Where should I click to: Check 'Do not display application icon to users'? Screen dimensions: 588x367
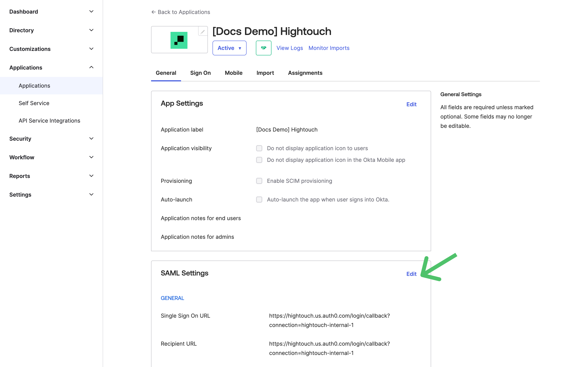point(259,148)
